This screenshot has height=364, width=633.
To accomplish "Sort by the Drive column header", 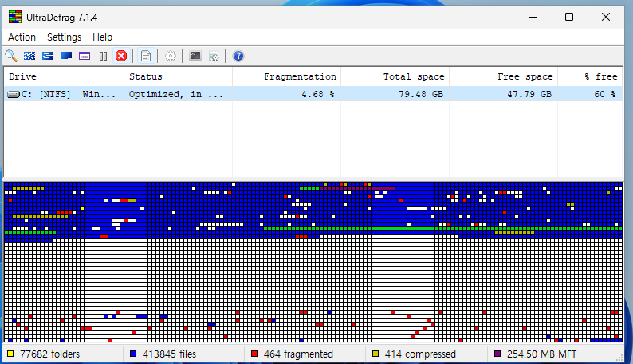I will [64, 76].
